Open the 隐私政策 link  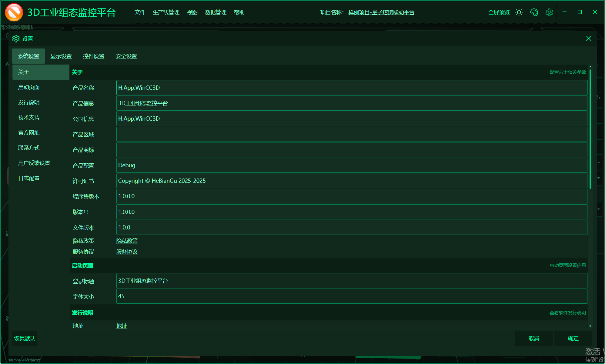pos(127,241)
